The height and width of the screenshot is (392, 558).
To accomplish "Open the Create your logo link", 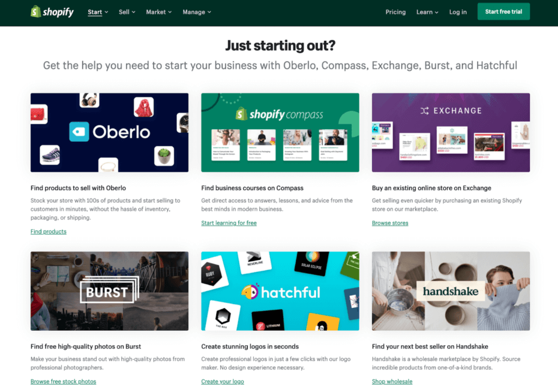I will point(223,381).
